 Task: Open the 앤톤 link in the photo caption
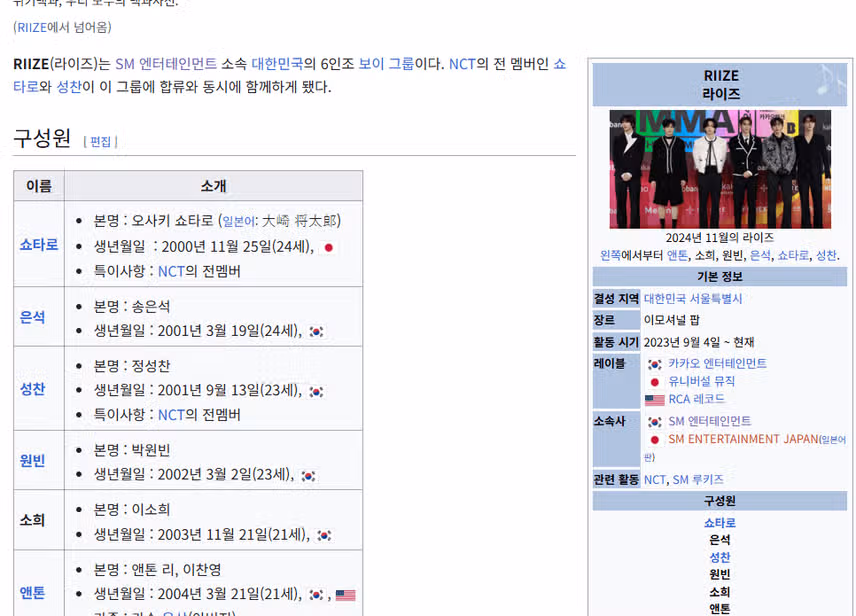click(x=677, y=255)
